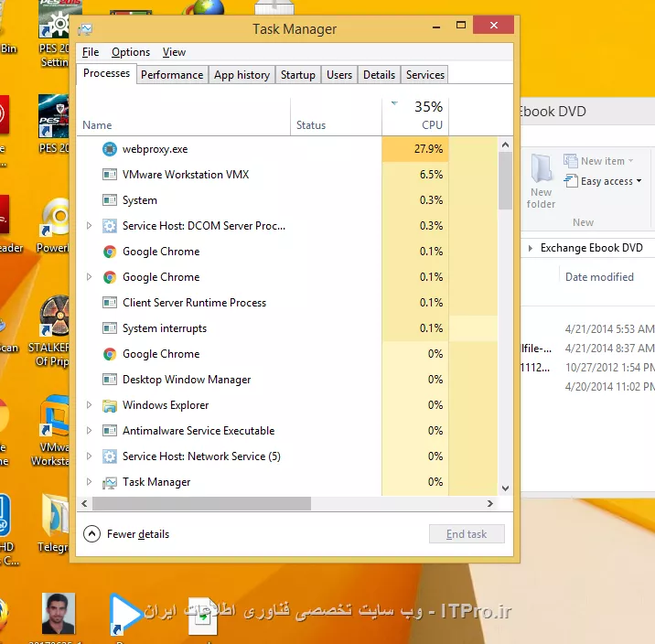Viewport: 655px width, 644px height.
Task: Click the vertical scrollbar down arrow
Action: point(505,488)
